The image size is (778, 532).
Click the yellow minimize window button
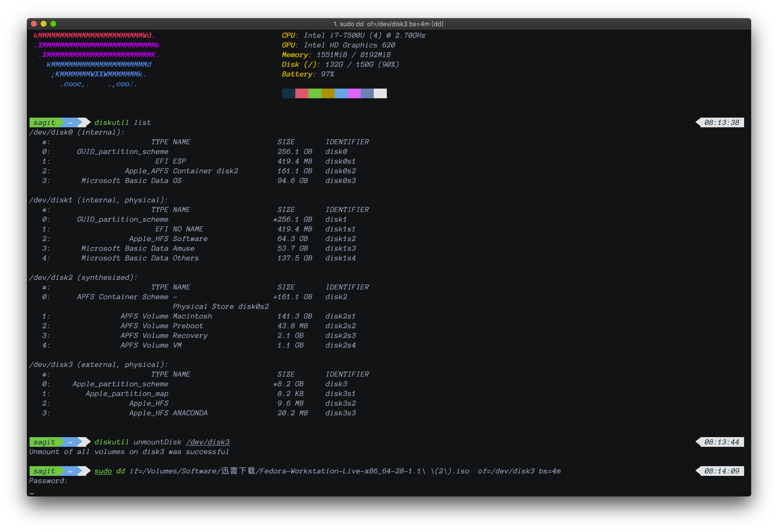44,24
